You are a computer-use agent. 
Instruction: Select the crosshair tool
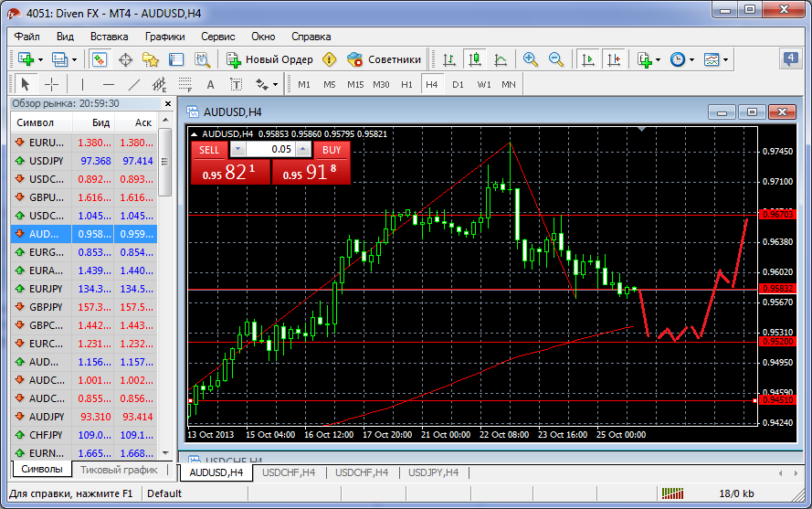51,84
